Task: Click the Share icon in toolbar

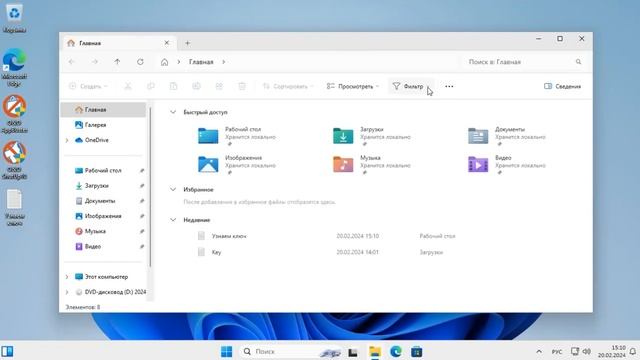Action: tap(219, 86)
